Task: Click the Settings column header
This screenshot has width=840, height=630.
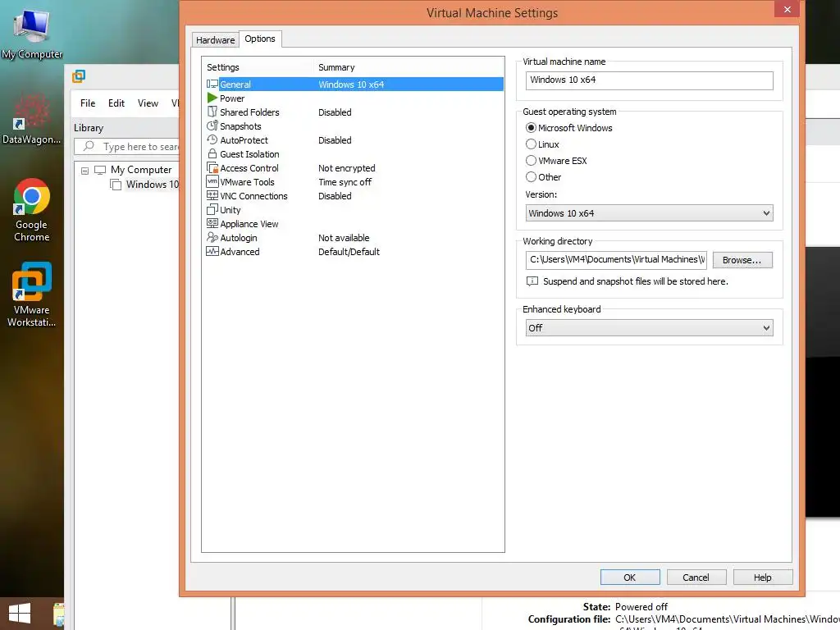Action: tap(257, 67)
